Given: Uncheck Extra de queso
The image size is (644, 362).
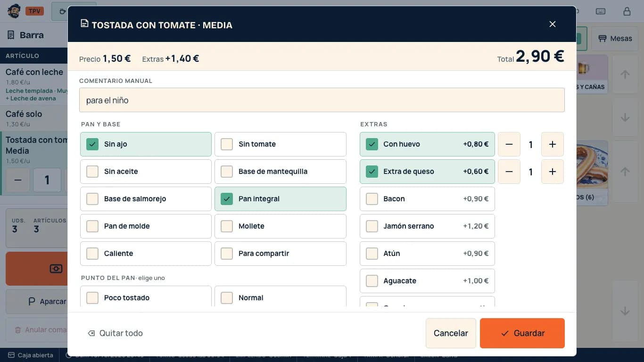Looking at the screenshot, I should 427,172.
